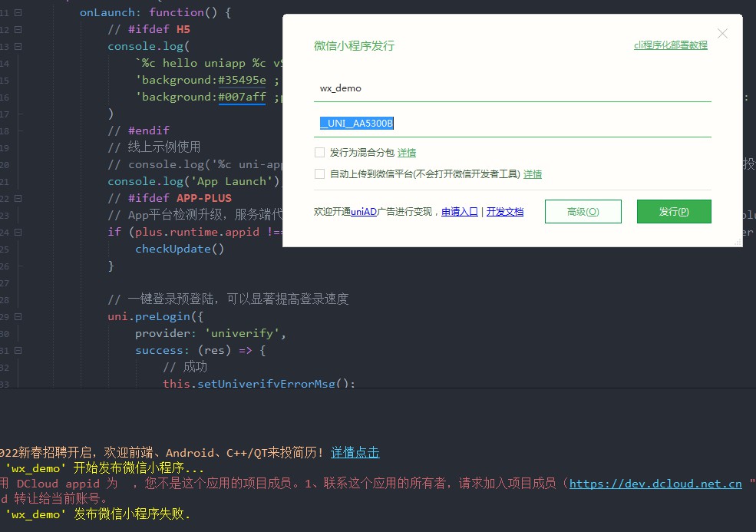Image resolution: width=756 pixels, height=532 pixels.
Task: Collapse the code fold at line 13
Action: 18,46
